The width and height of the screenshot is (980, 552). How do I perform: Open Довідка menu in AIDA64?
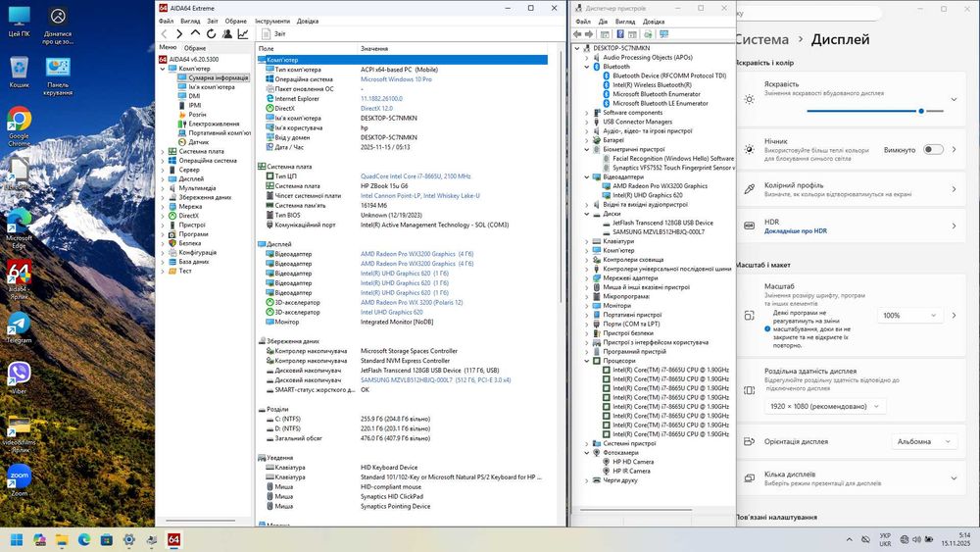tap(308, 21)
